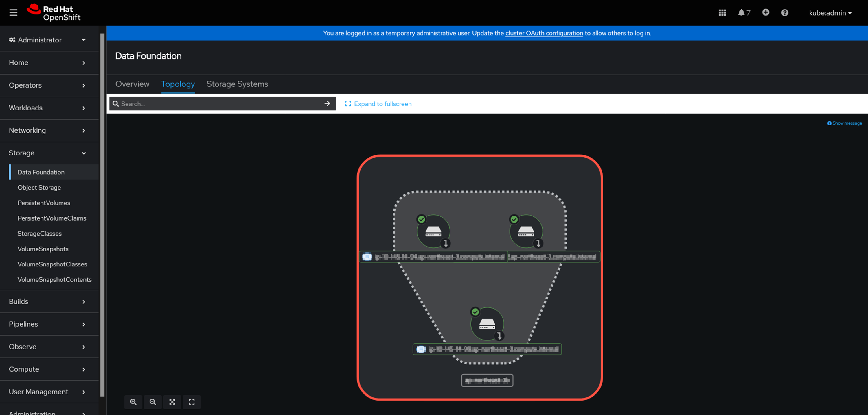Viewport: 868px width, 415px height.
Task: Click the zoom in topology control
Action: pos(133,402)
